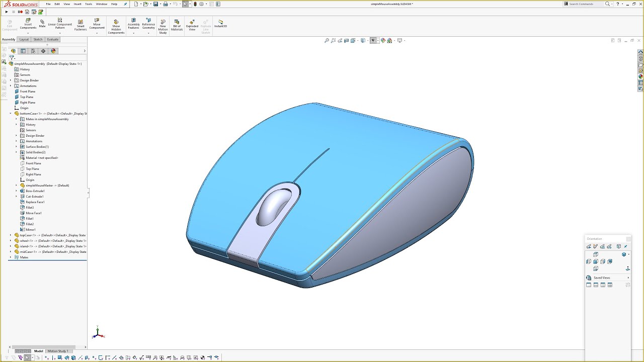
Task: Collapse the bottomCase<1> component
Action: tap(11, 114)
